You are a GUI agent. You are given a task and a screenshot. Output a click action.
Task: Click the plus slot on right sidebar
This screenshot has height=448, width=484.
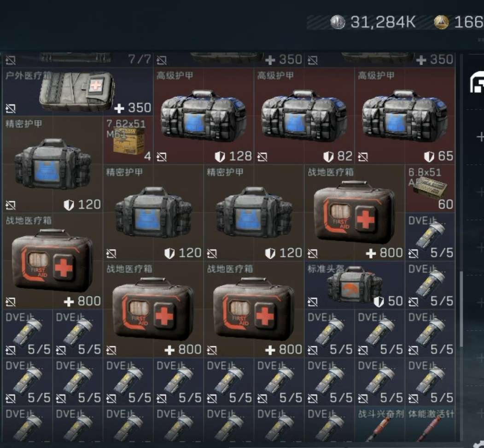coord(480,136)
